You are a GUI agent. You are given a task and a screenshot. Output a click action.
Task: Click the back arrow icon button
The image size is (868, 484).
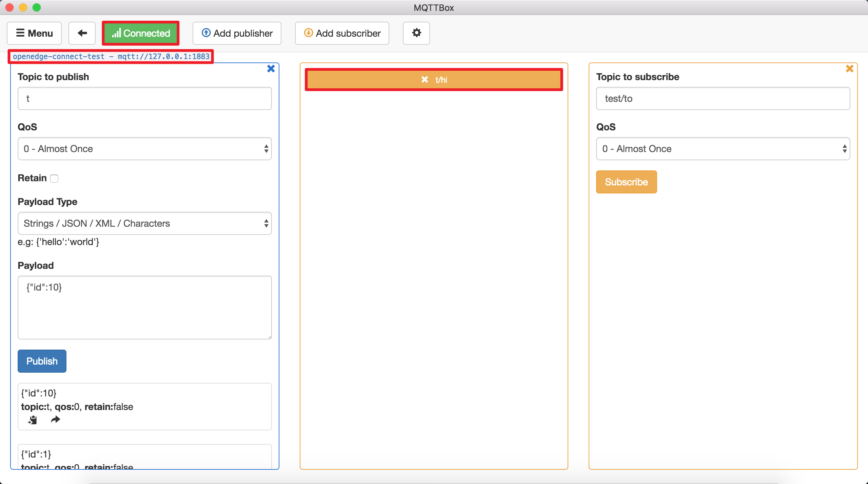tap(82, 33)
